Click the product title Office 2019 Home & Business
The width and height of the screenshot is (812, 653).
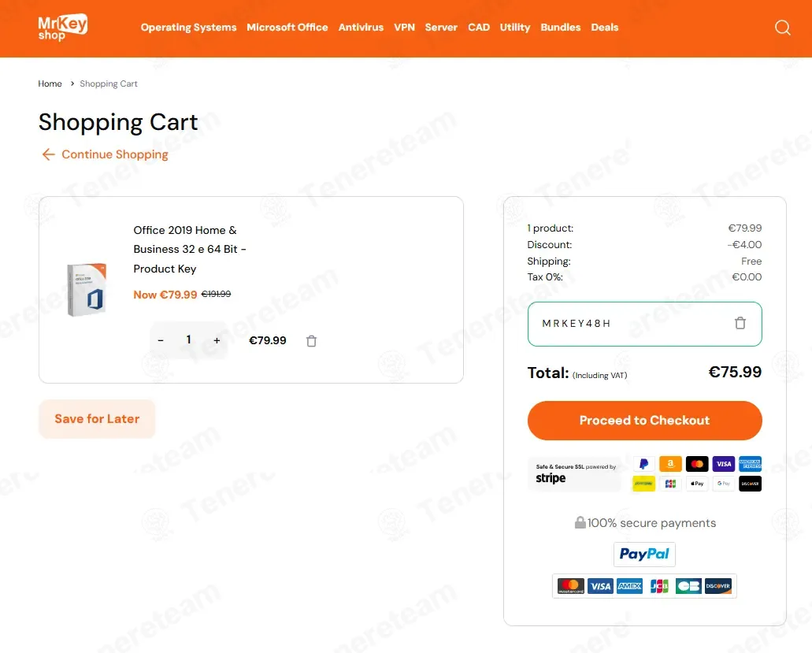(190, 249)
